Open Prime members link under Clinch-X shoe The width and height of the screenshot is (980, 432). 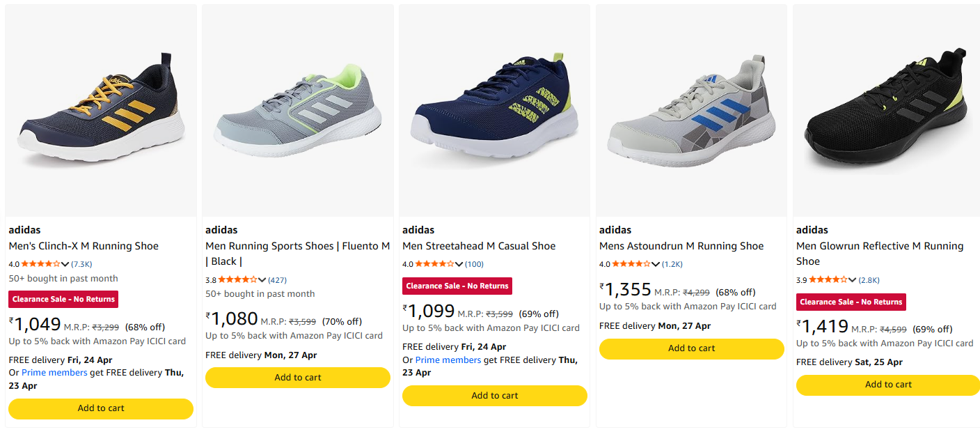pos(54,373)
